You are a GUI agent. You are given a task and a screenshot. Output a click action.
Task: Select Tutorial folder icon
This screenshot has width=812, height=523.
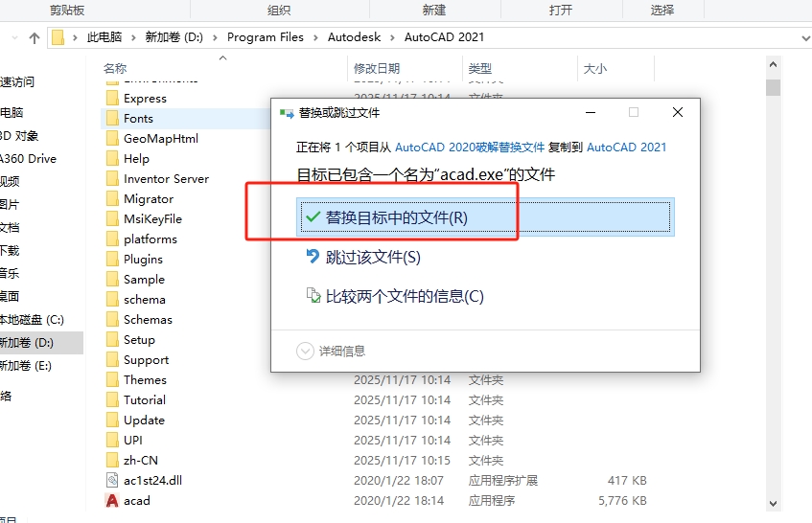[x=112, y=399]
